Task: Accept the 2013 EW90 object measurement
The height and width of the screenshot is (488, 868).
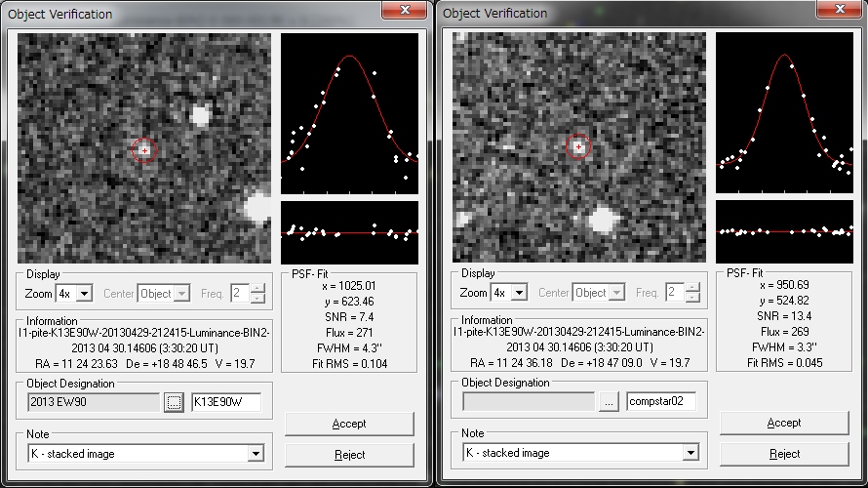Action: click(349, 424)
